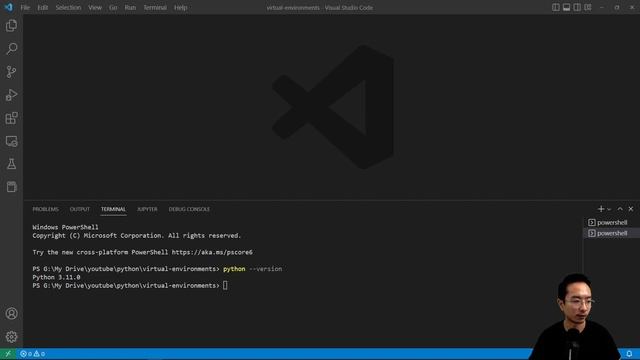The image size is (640, 360).
Task: Open the Customize Layout icon
Action: pos(588,7)
